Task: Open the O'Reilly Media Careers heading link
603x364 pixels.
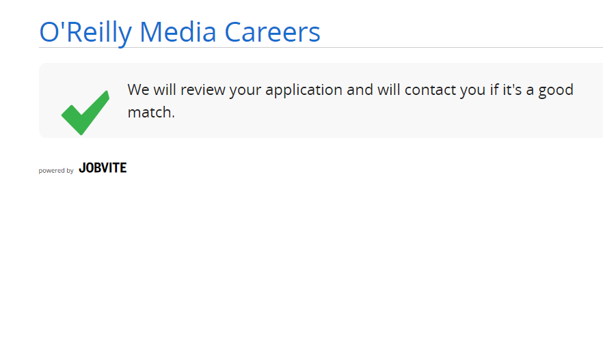Action: point(180,32)
